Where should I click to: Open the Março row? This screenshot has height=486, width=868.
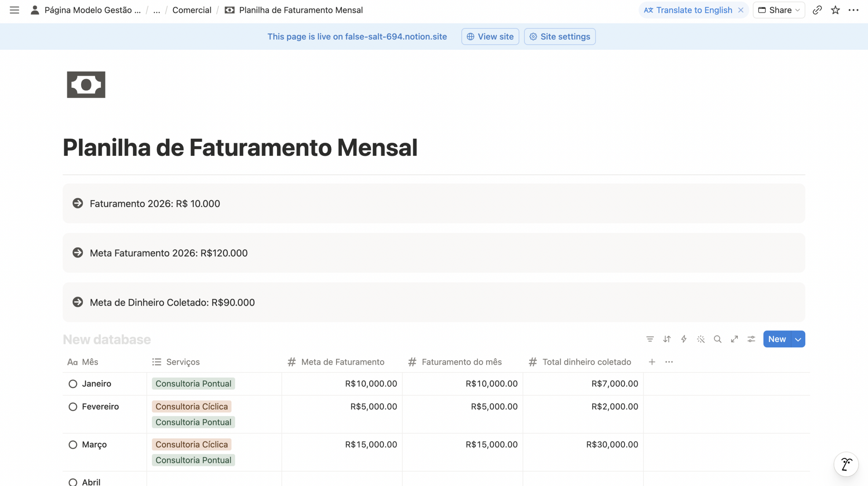coord(94,445)
